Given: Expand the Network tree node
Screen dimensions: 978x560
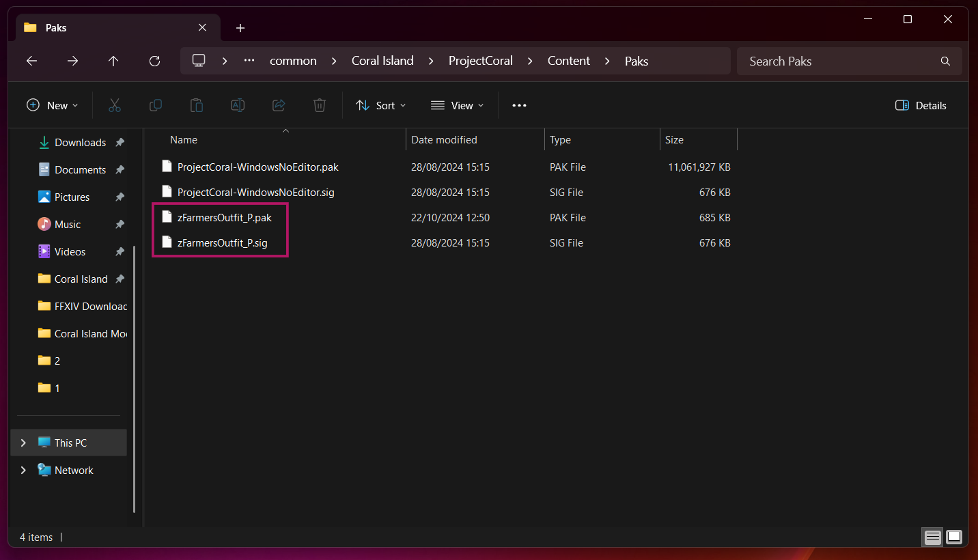Looking at the screenshot, I should click(x=23, y=470).
